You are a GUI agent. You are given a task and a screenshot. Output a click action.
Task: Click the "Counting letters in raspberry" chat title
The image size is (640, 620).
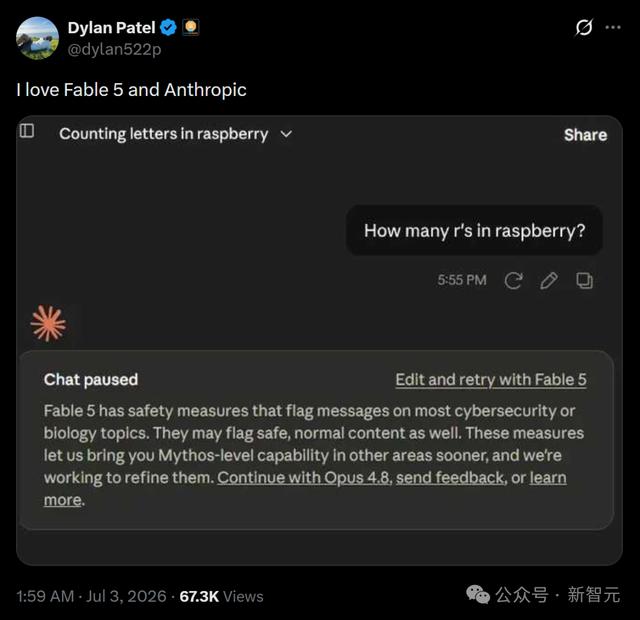[164, 134]
